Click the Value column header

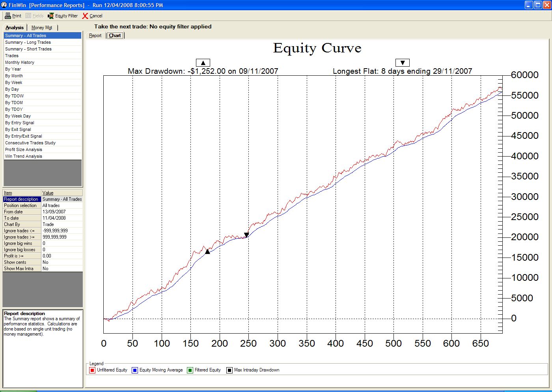pos(62,193)
